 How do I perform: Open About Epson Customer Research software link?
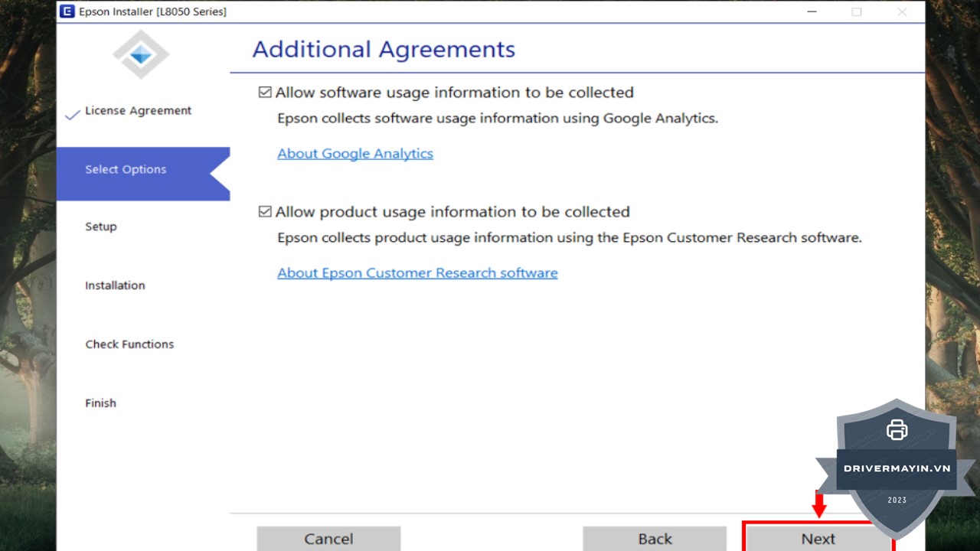pos(417,273)
